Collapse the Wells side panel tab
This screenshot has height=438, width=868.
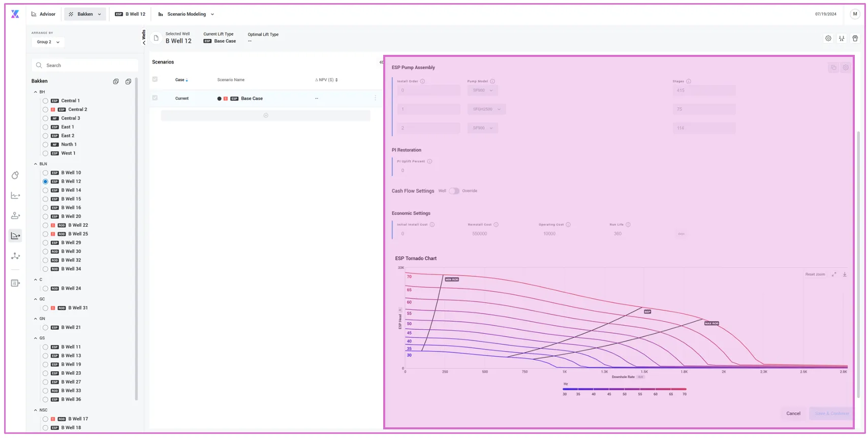144,38
